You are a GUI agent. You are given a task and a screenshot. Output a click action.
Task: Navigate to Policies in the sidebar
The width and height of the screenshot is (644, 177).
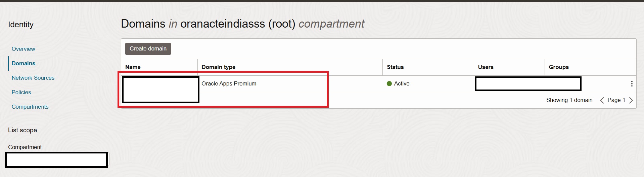21,92
